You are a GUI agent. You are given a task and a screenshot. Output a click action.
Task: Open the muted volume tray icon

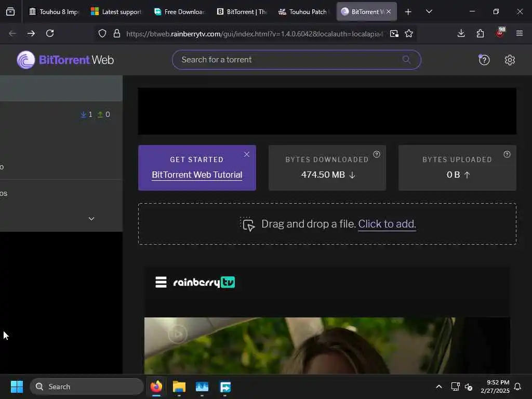[x=469, y=387]
